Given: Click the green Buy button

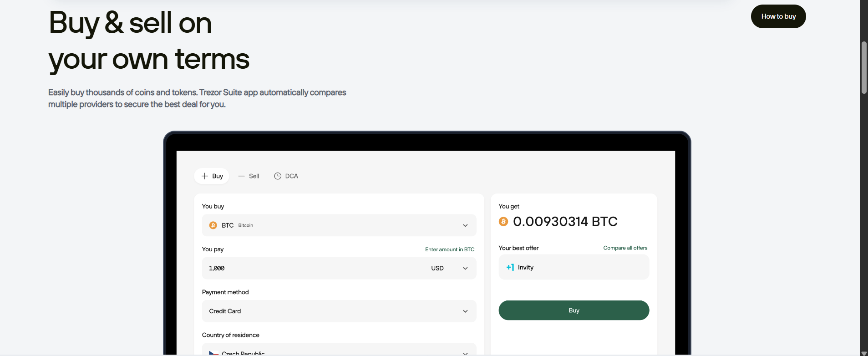Looking at the screenshot, I should pyautogui.click(x=574, y=310).
